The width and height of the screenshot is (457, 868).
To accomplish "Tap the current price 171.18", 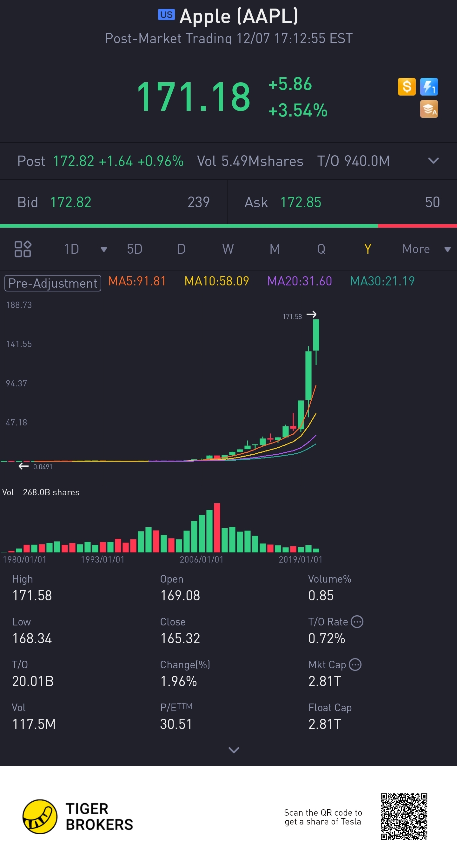I will (194, 97).
